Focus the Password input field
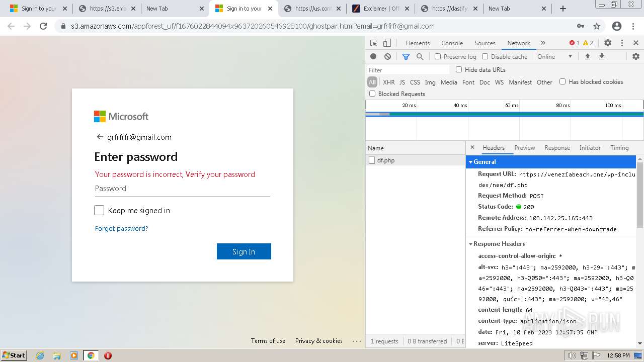This screenshot has height=362, width=644. pyautogui.click(x=182, y=189)
